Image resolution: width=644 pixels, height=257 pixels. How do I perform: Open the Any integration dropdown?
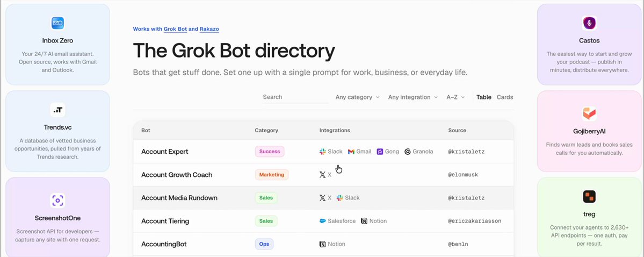tap(413, 97)
